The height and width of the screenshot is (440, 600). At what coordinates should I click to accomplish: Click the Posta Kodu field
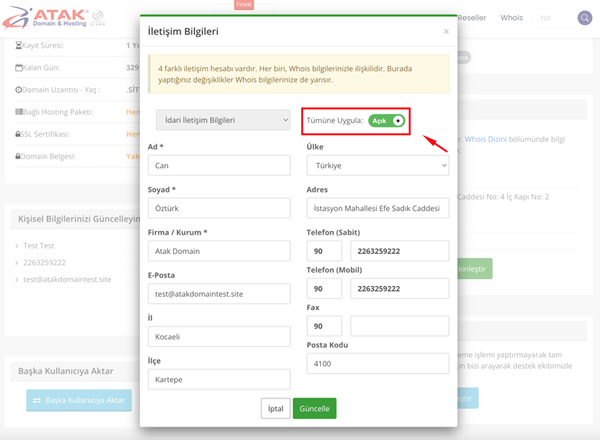[x=378, y=364]
